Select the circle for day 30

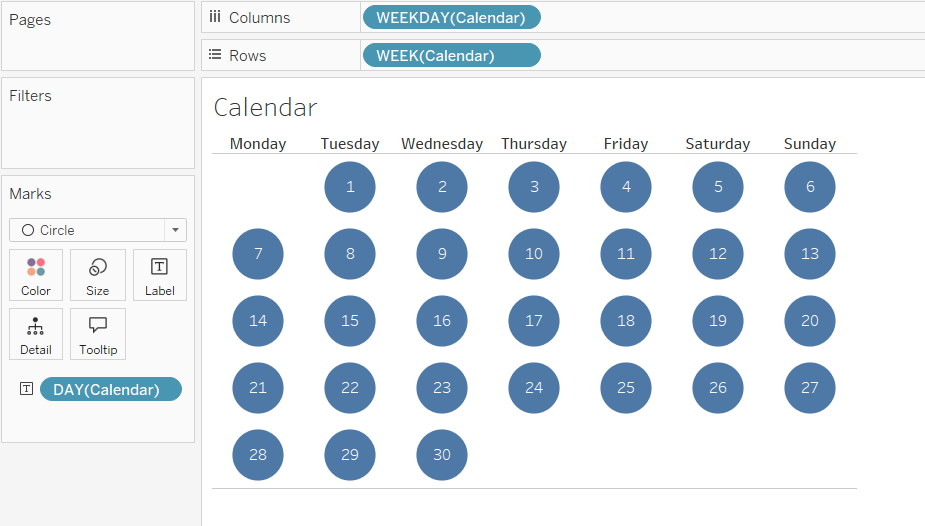(442, 455)
